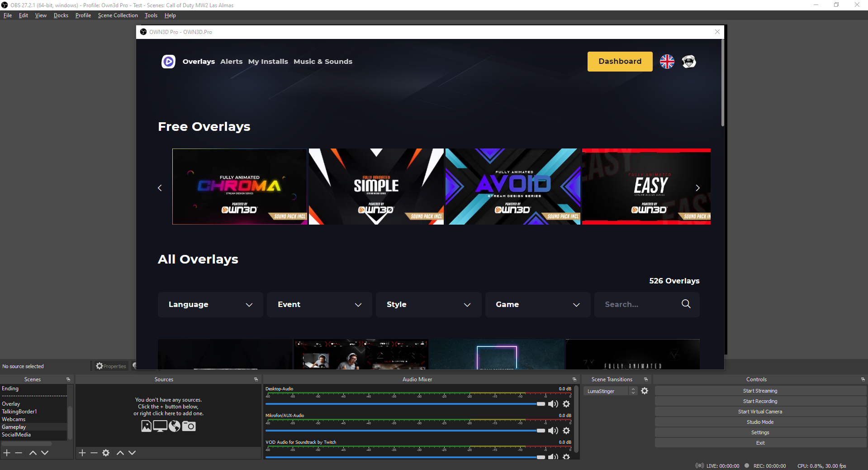
Task: Open the language flag selector
Action: click(667, 62)
